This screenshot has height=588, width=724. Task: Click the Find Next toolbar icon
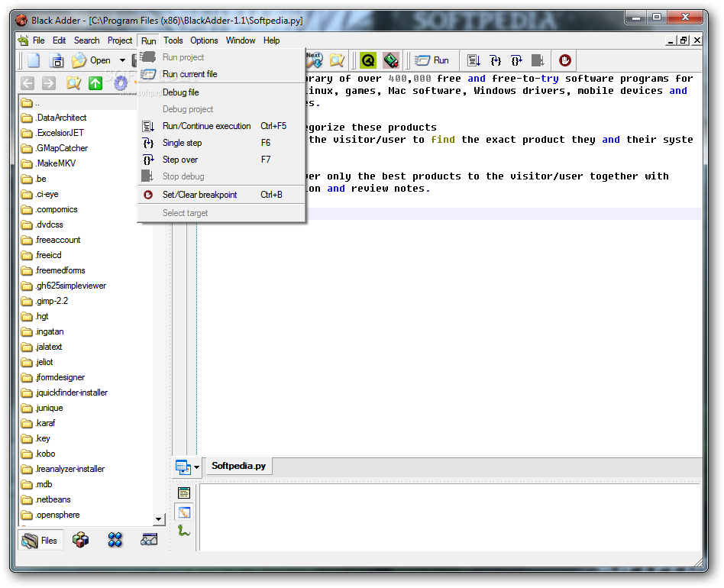pyautogui.click(x=315, y=60)
